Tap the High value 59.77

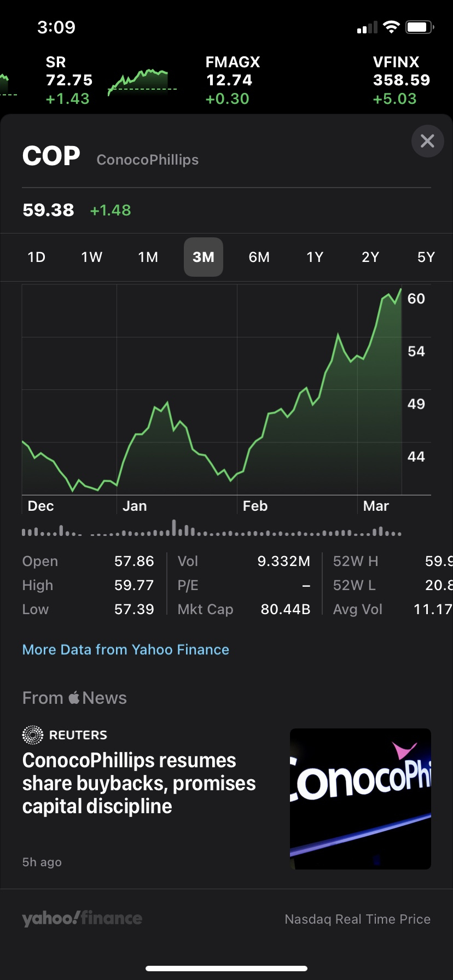pos(134,585)
